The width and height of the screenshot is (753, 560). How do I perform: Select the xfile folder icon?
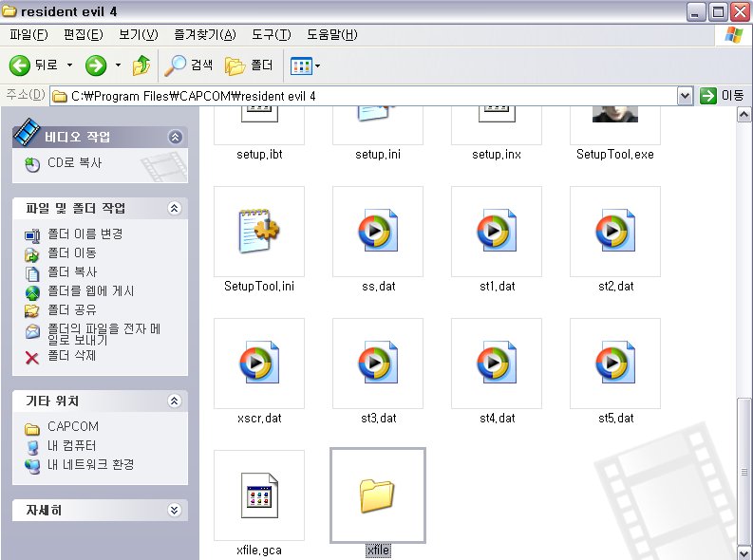point(378,495)
